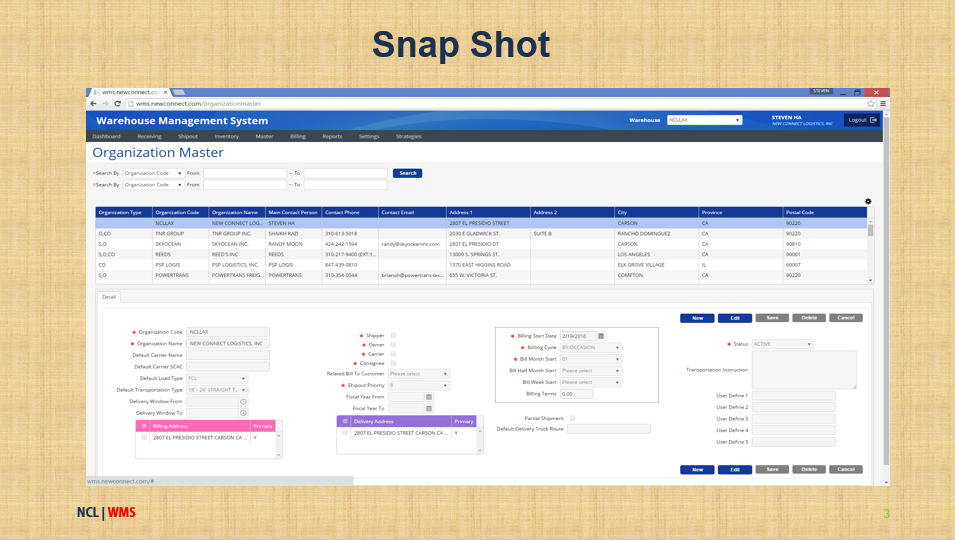Click the Transportation Instruction text area
Viewport: 955px width, 540px height.
click(x=804, y=370)
